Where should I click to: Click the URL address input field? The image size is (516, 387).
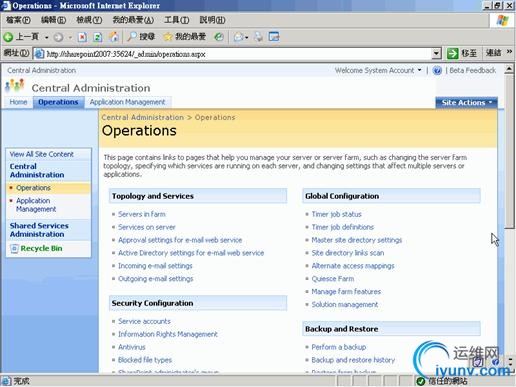pyautogui.click(x=233, y=54)
